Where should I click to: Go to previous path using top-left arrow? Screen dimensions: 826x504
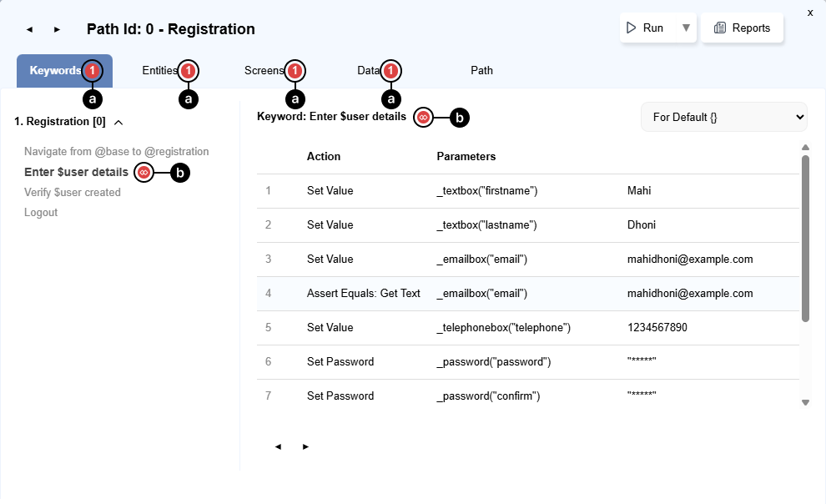tap(30, 29)
